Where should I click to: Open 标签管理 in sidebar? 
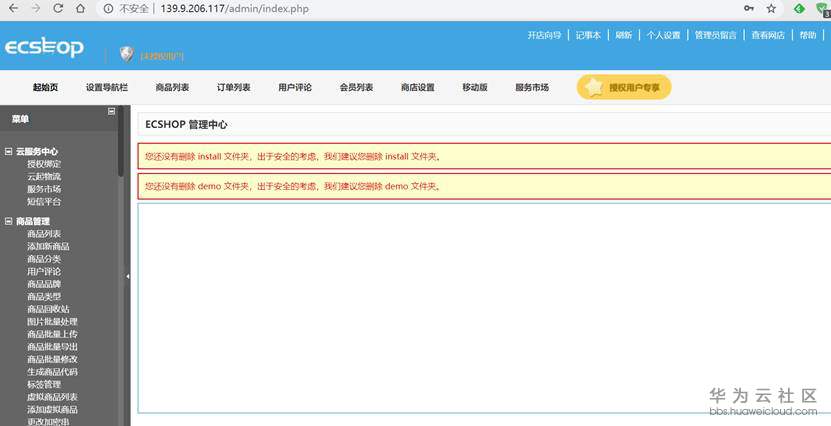(44, 384)
